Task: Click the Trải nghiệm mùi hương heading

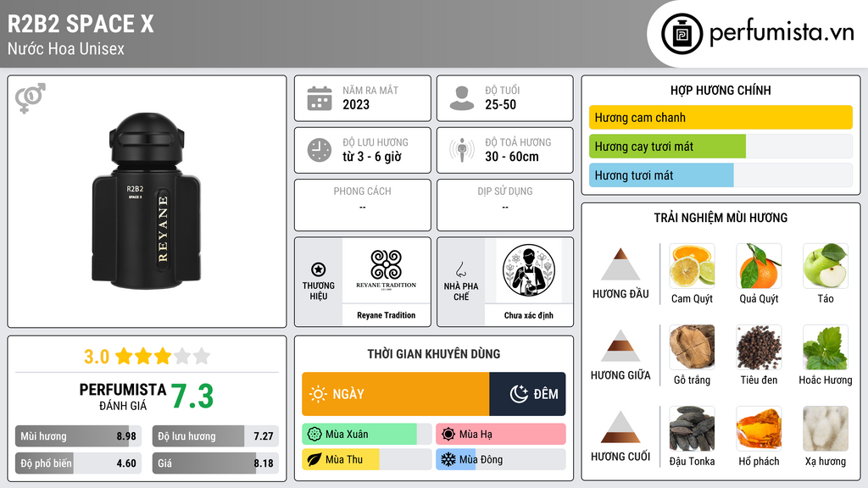Action: pos(721,218)
